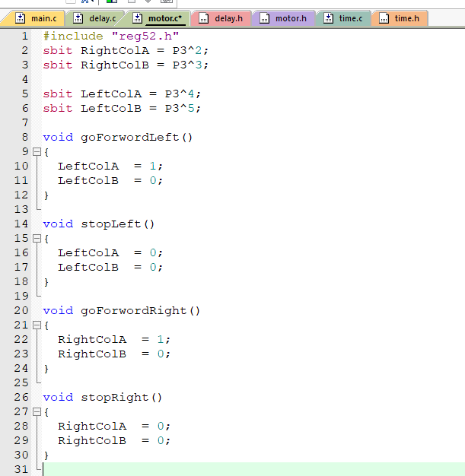Click 'RightColA = 0;' on line 28

point(114,427)
